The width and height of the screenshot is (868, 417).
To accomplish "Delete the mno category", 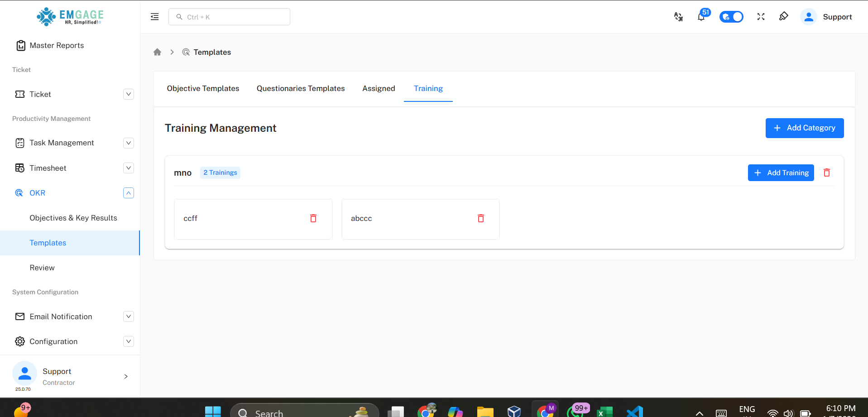I will [826, 173].
